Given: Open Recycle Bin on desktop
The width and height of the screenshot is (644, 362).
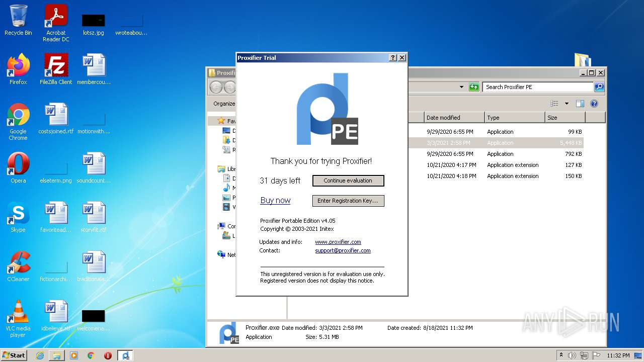Looking at the screenshot, I should (x=18, y=20).
